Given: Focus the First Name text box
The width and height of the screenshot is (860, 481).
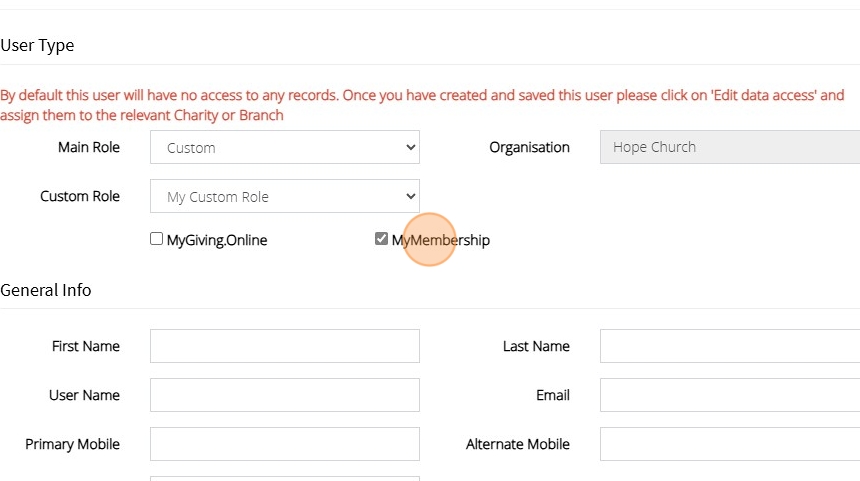Looking at the screenshot, I should 285,346.
